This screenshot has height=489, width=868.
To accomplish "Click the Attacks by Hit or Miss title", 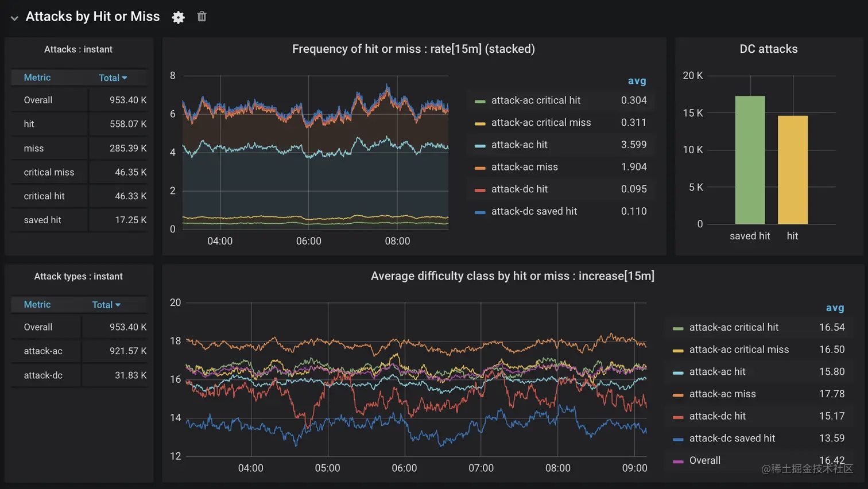I will click(x=92, y=17).
